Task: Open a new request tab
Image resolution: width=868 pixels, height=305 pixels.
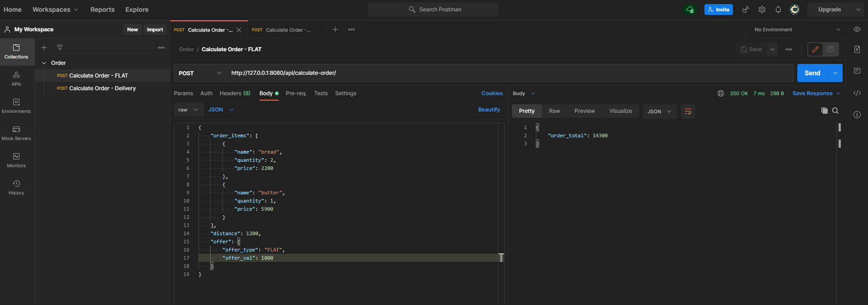Action: (x=335, y=29)
